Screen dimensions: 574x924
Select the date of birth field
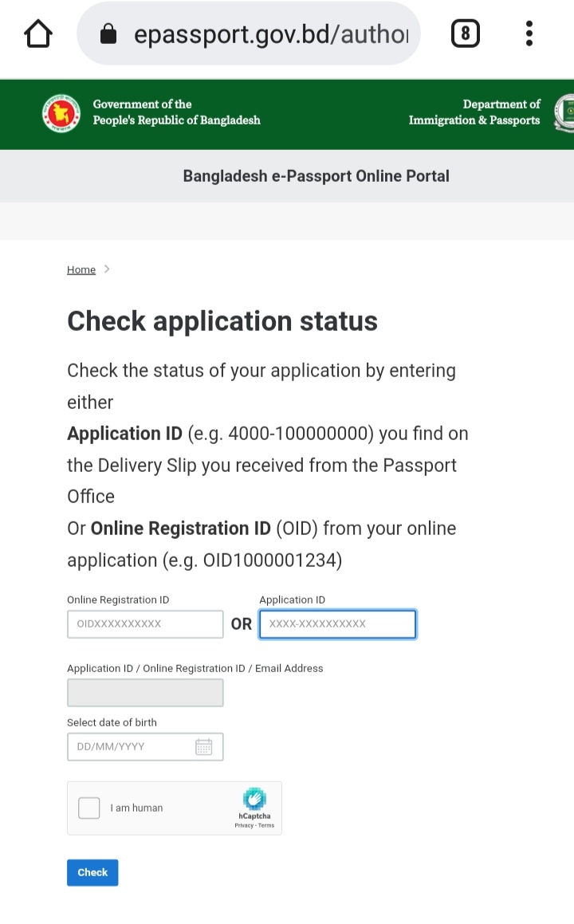click(x=132, y=747)
